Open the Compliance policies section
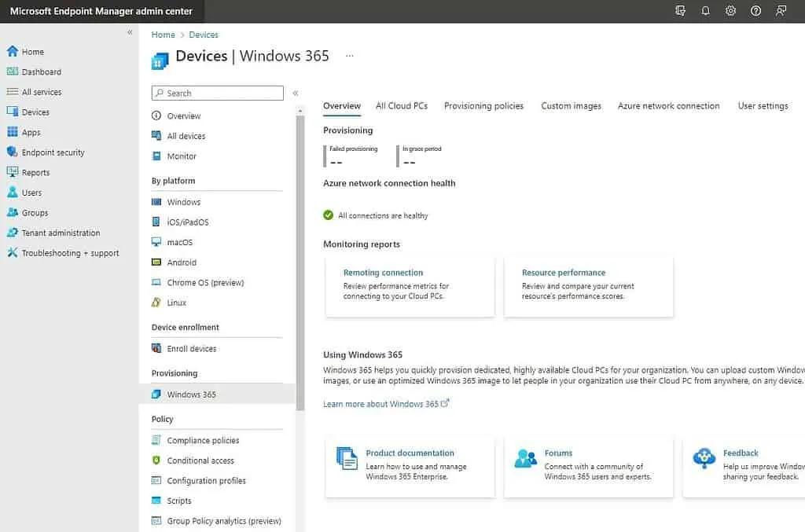This screenshot has width=805, height=532. 157,440
